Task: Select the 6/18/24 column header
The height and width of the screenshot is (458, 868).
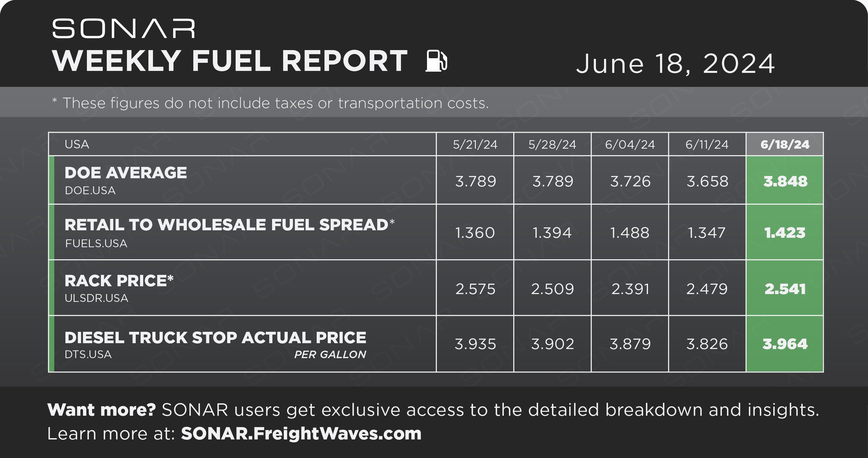Action: pyautogui.click(x=785, y=144)
